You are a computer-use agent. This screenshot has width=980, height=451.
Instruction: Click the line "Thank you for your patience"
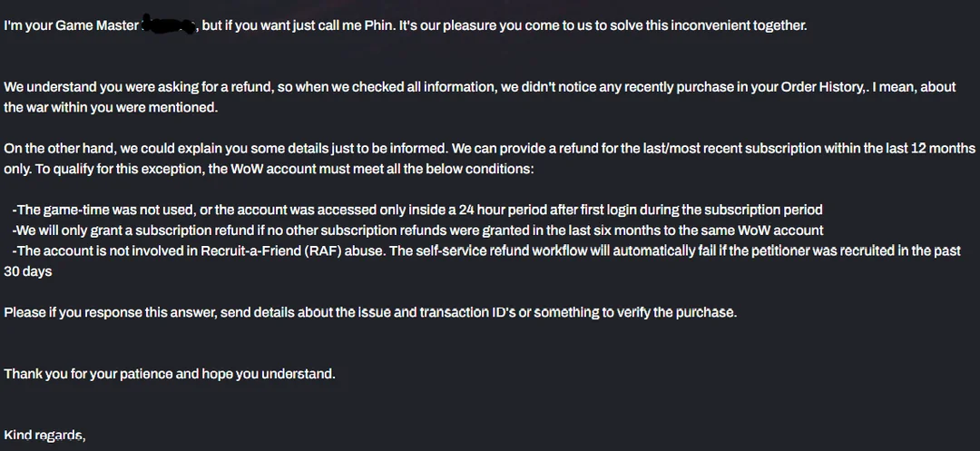click(x=170, y=374)
